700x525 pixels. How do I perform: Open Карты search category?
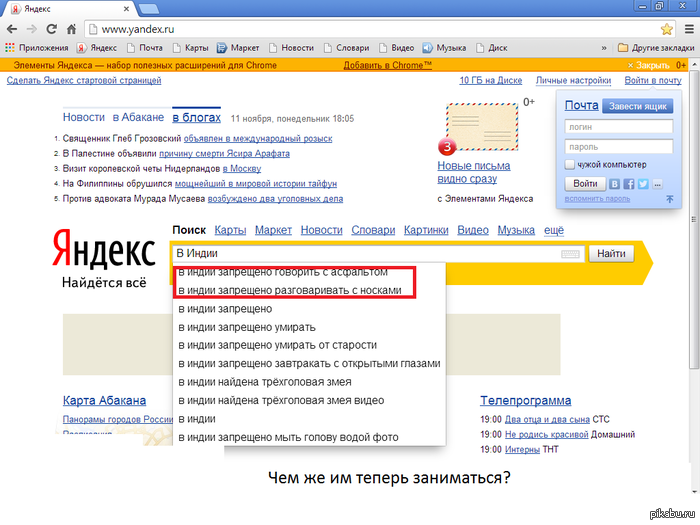click(230, 230)
